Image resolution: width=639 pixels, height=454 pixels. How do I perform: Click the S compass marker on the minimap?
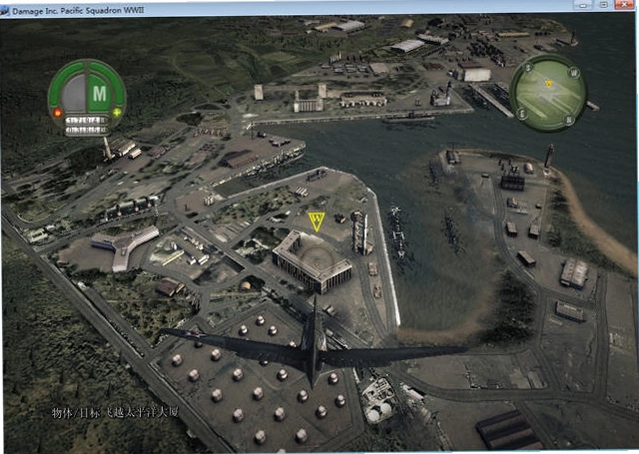point(529,68)
